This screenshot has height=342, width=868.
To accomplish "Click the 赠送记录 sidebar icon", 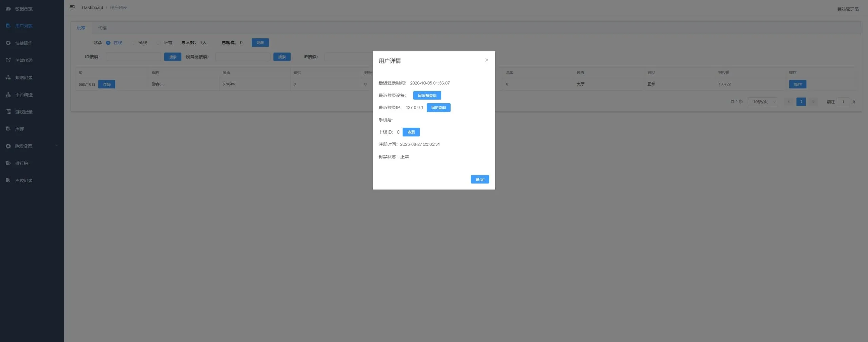I will [x=8, y=77].
